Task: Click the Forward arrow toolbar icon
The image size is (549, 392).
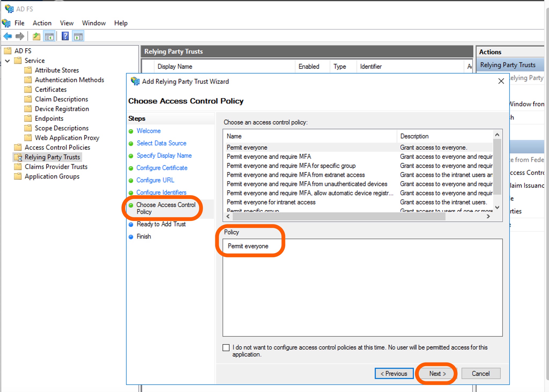Action: point(20,36)
